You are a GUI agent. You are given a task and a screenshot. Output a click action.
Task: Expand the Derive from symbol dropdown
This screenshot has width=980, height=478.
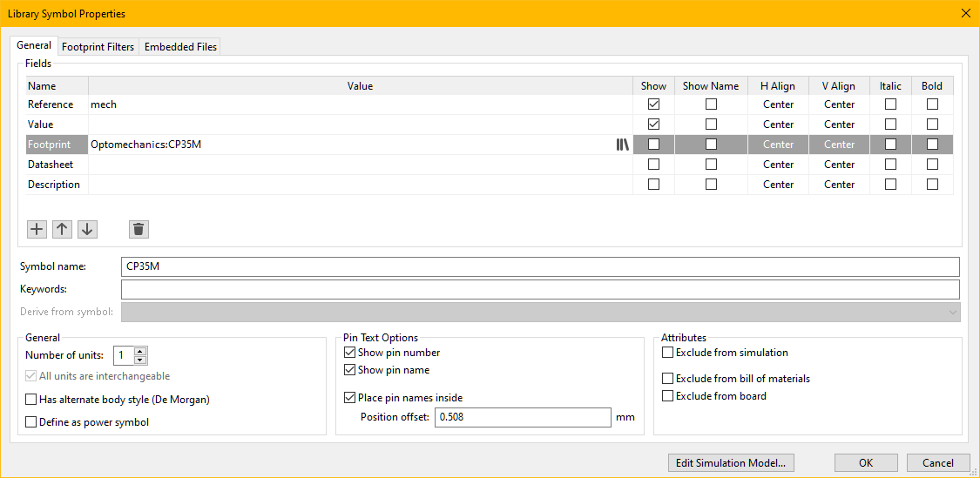click(x=951, y=312)
